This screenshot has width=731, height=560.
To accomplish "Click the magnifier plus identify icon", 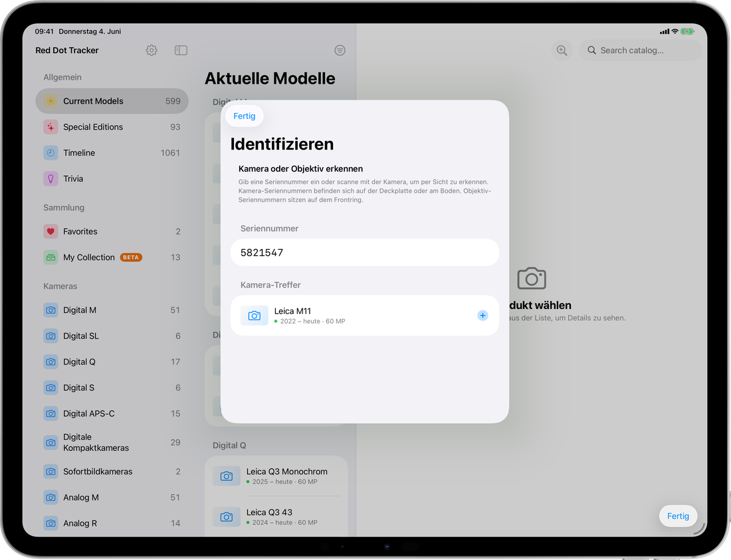I will [562, 50].
